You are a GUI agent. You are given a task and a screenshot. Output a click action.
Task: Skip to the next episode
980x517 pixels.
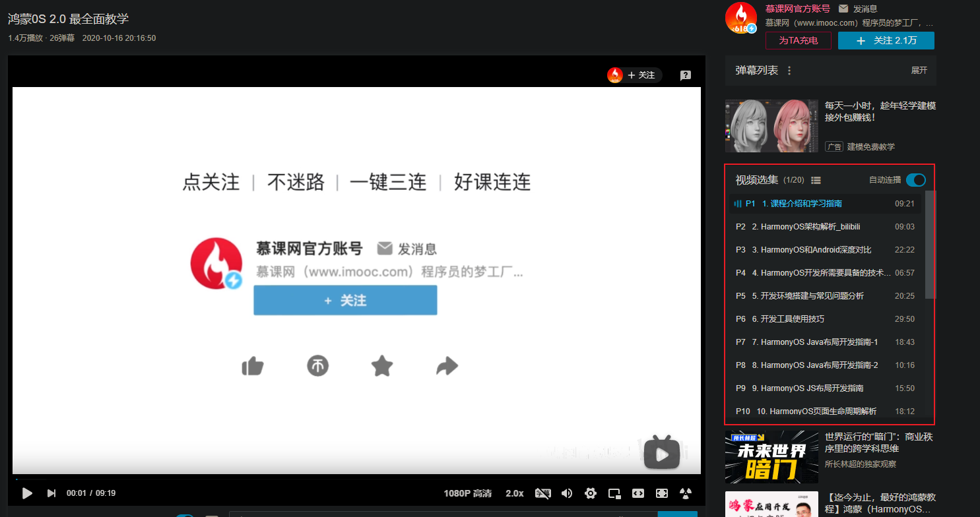(51, 493)
